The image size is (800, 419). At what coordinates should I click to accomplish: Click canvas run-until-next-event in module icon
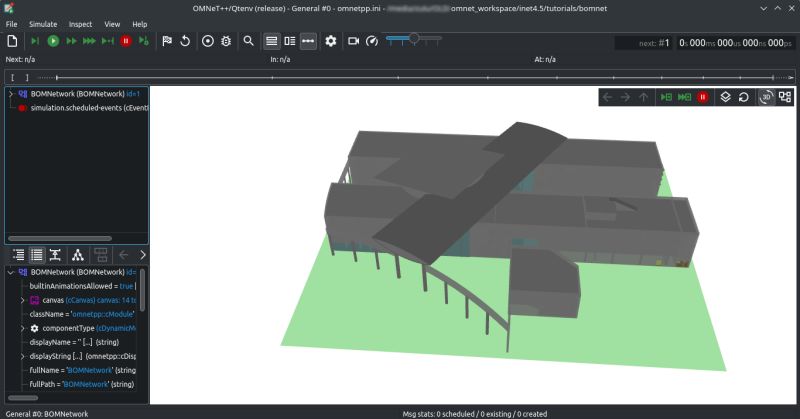coord(666,97)
